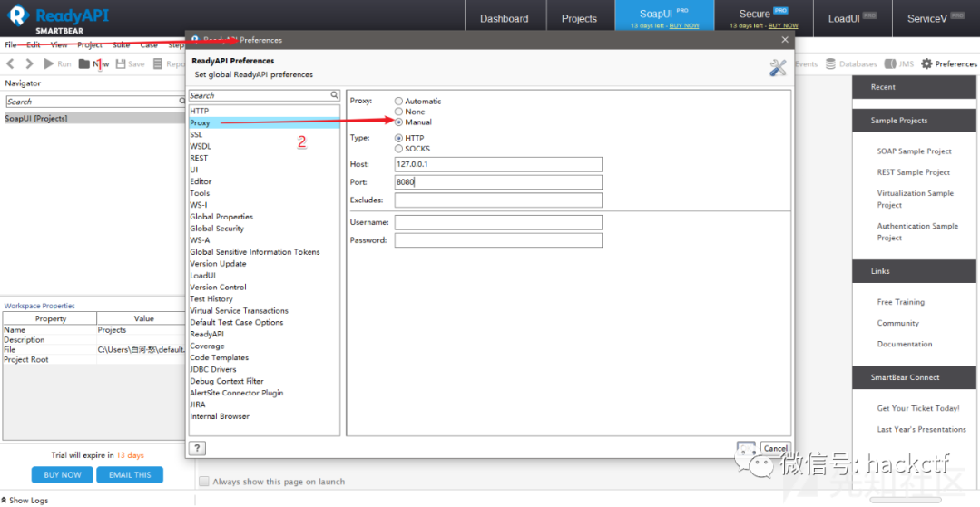Click the Cancel button in Preferences

(775, 448)
